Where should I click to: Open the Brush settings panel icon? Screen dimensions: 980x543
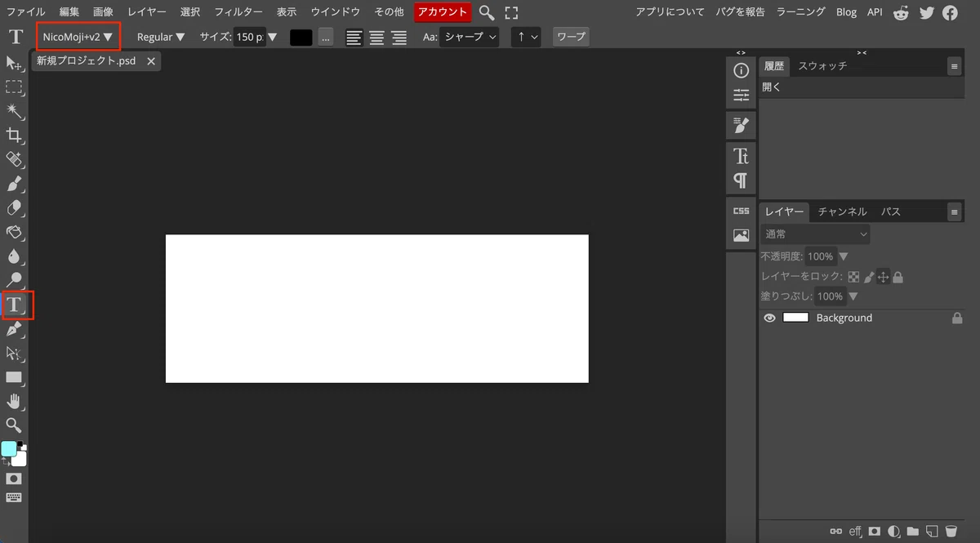pos(741,125)
